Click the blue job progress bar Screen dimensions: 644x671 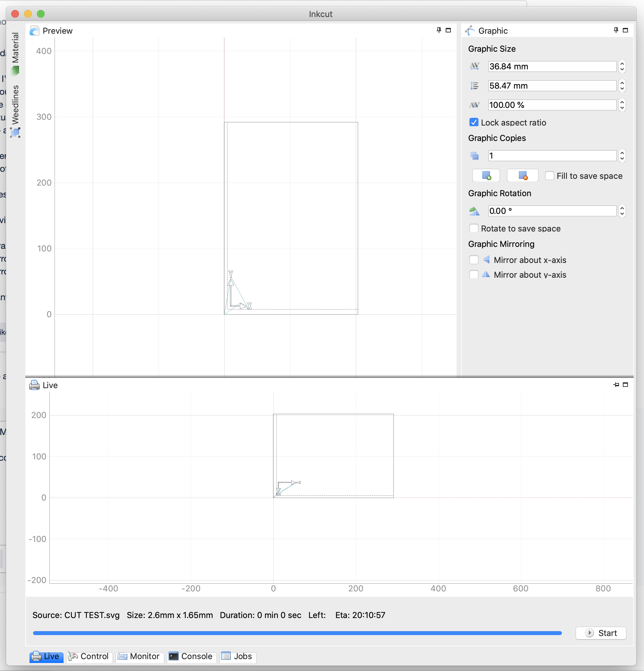pyautogui.click(x=297, y=633)
